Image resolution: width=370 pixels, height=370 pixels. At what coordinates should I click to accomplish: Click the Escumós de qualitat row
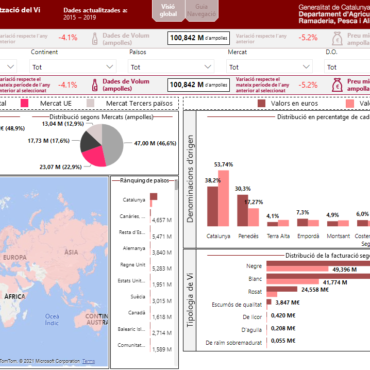point(237,304)
